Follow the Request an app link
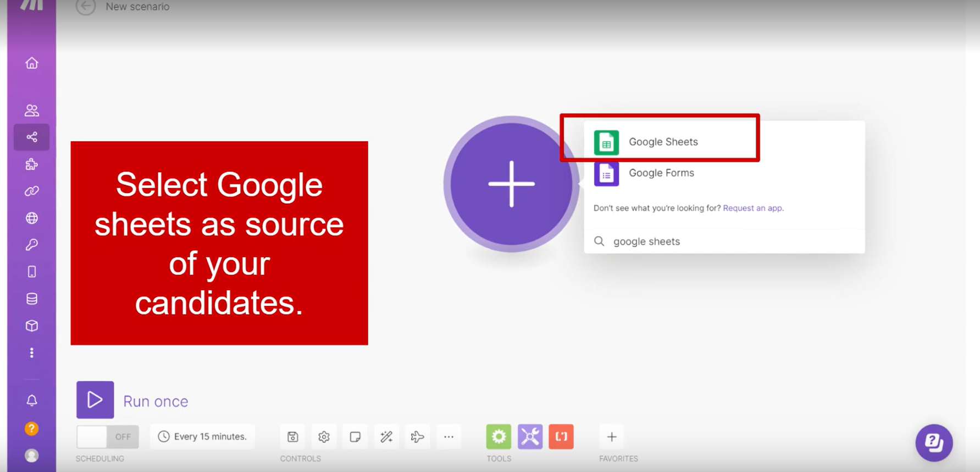 [753, 208]
